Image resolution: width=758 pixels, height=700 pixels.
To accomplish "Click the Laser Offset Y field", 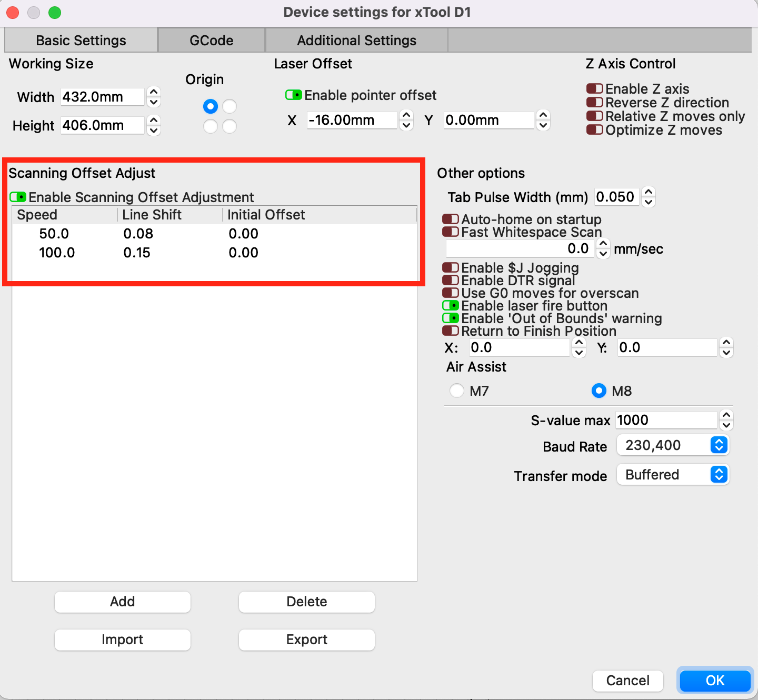I will (488, 120).
